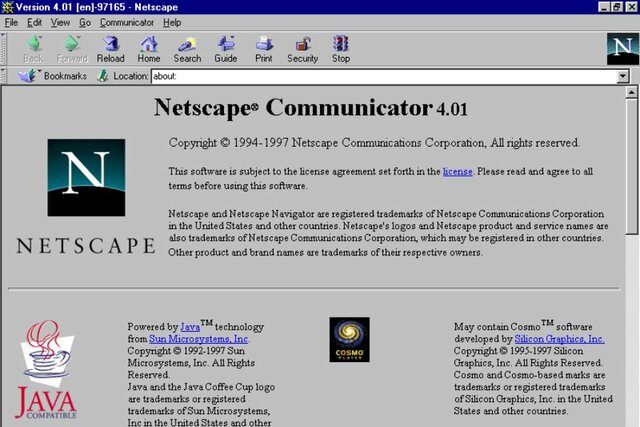Expand the Location history dropdown arrow
The height and width of the screenshot is (427, 640).
(622, 76)
